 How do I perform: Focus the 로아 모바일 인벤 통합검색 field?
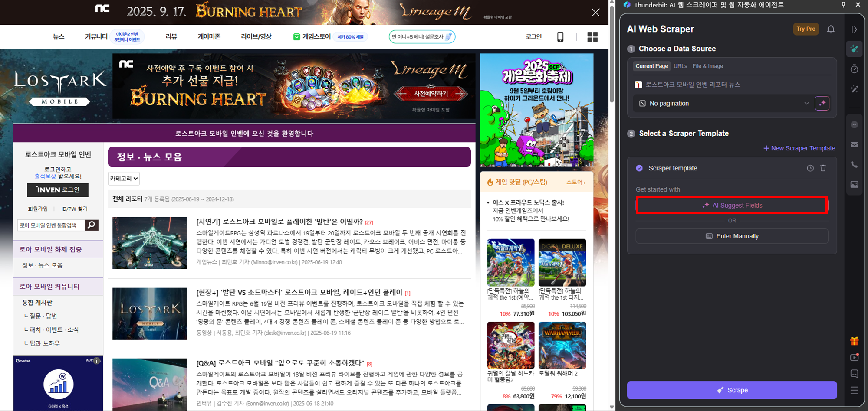point(51,225)
